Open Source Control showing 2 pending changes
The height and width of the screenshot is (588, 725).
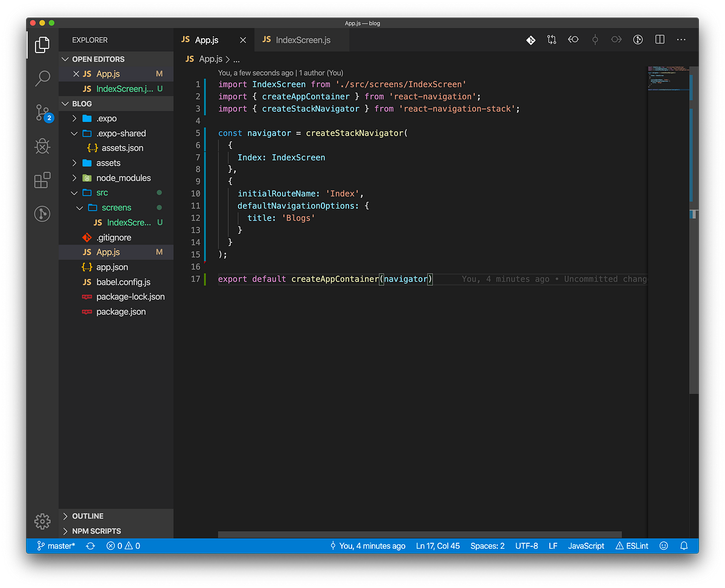pos(42,112)
